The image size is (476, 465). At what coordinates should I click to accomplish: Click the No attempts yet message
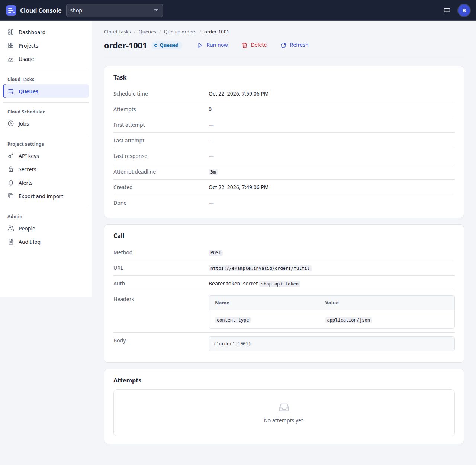pyautogui.click(x=284, y=420)
